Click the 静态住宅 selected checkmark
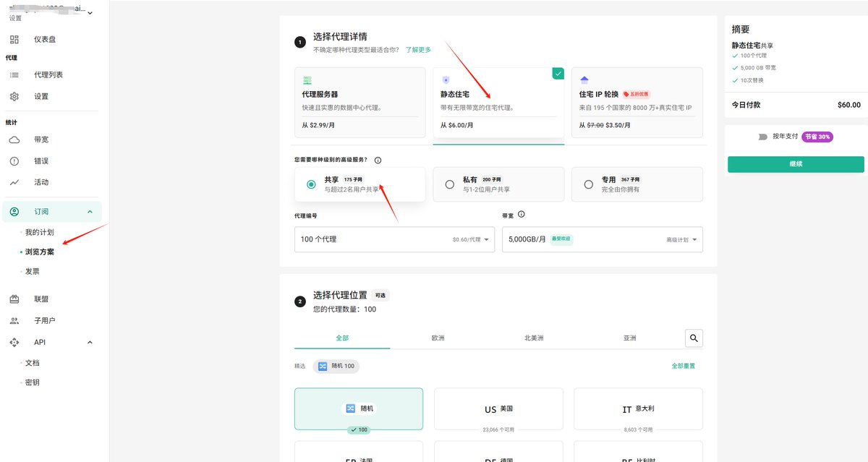 click(558, 73)
